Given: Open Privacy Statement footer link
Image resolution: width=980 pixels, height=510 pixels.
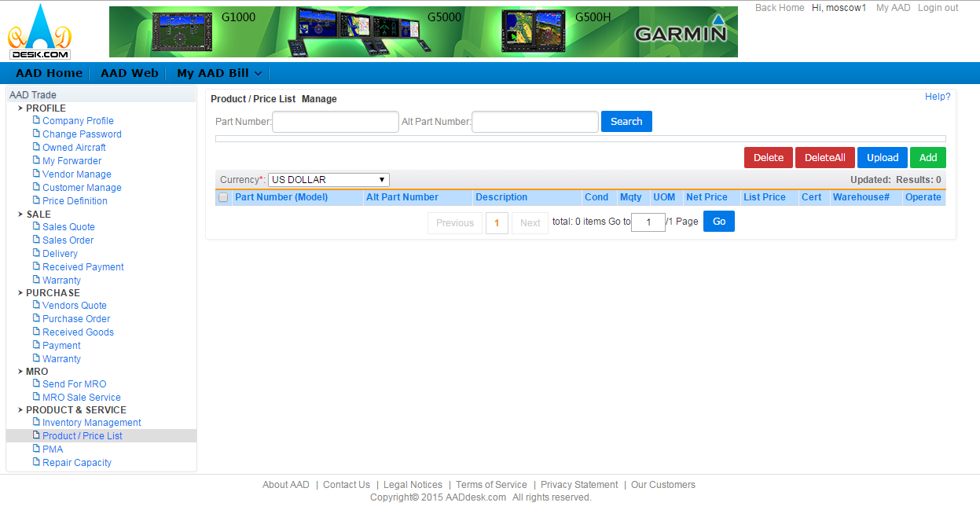Looking at the screenshot, I should pyautogui.click(x=579, y=485).
